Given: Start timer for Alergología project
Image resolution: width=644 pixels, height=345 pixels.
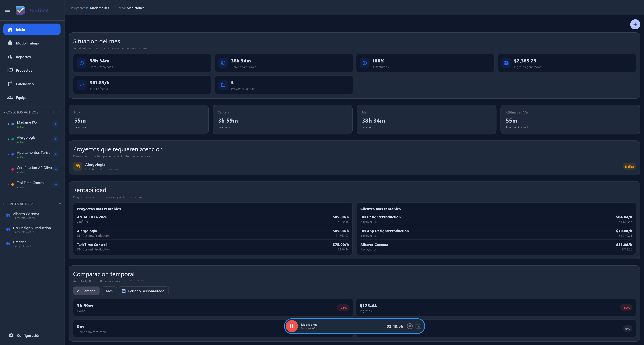Looking at the screenshot, I should pyautogui.click(x=55, y=139).
